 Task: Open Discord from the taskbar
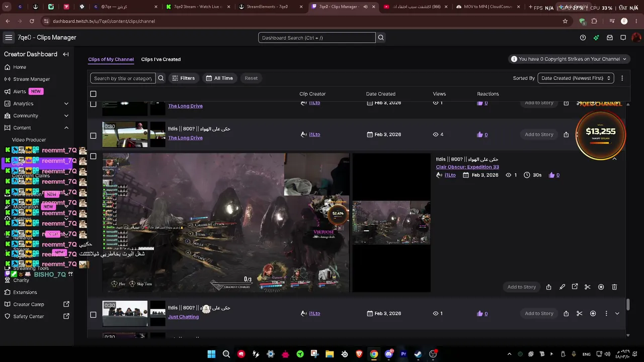[x=388, y=354]
